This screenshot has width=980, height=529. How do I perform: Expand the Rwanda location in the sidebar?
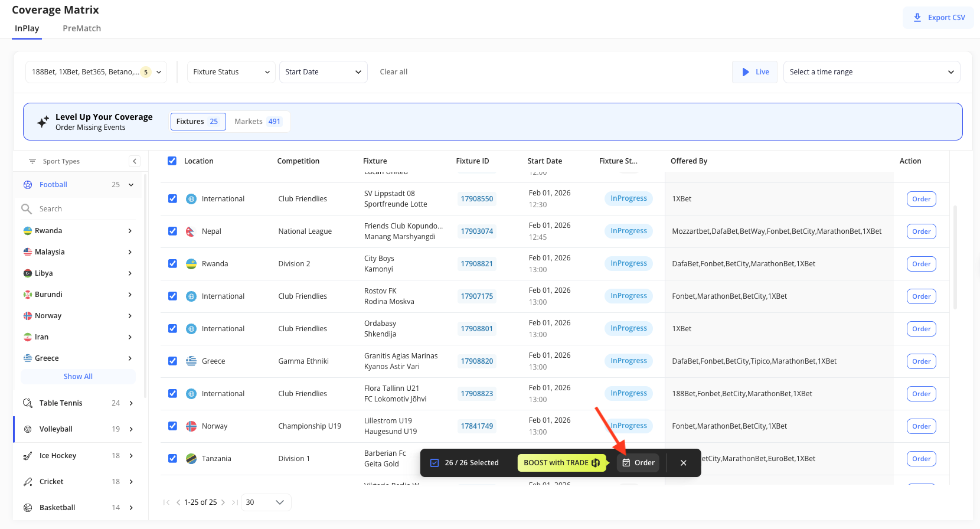pos(130,231)
